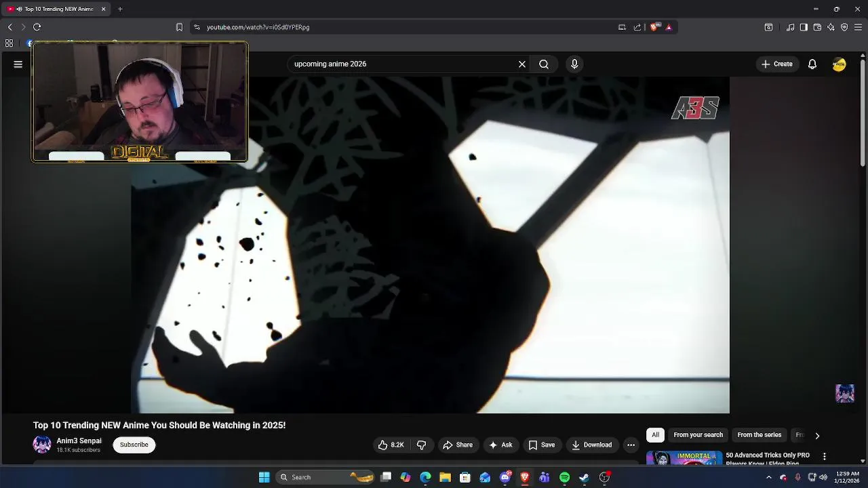Open Brave VPN shield icon
This screenshot has height=488, width=868.
click(844, 27)
